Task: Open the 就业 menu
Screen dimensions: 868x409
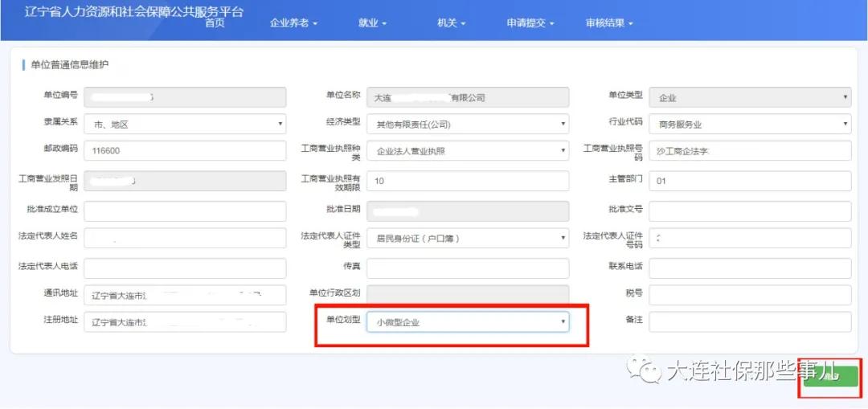Action: tap(373, 24)
